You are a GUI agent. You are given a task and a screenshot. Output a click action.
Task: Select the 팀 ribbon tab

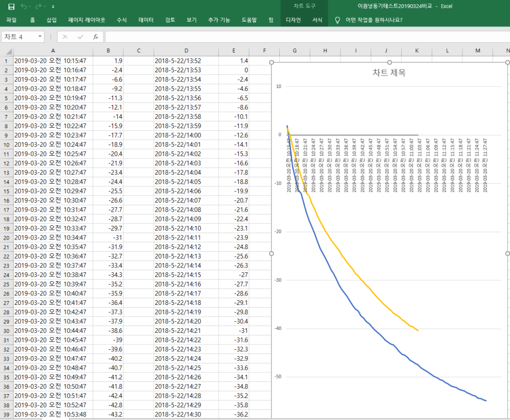pyautogui.click(x=271, y=20)
